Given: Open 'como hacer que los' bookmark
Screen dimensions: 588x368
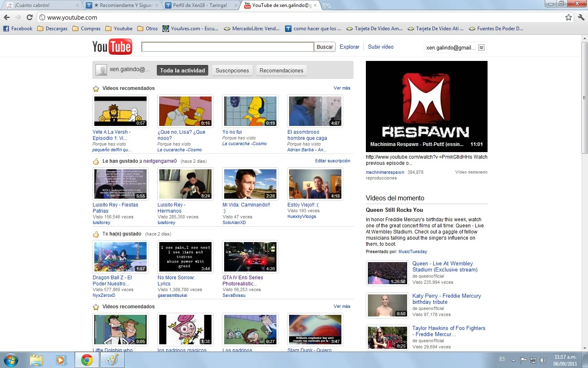Looking at the screenshot, I should tap(313, 29).
